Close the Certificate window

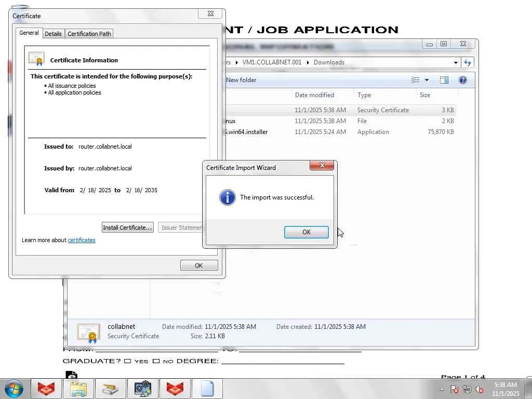coord(210,14)
